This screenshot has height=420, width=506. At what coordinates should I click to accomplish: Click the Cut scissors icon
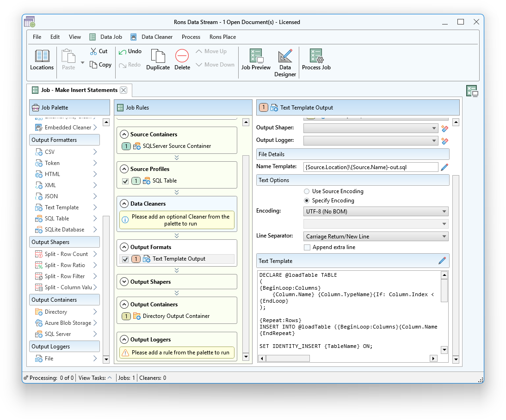click(93, 51)
